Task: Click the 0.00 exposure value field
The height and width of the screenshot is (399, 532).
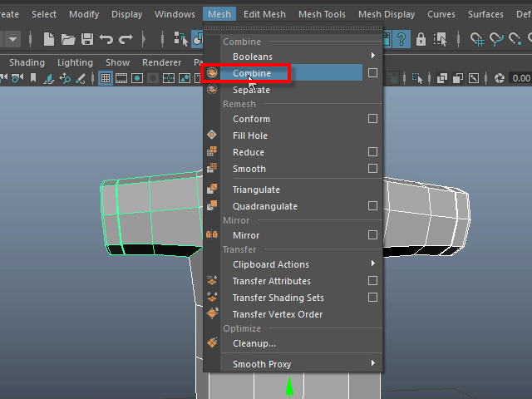Action: 521,78
